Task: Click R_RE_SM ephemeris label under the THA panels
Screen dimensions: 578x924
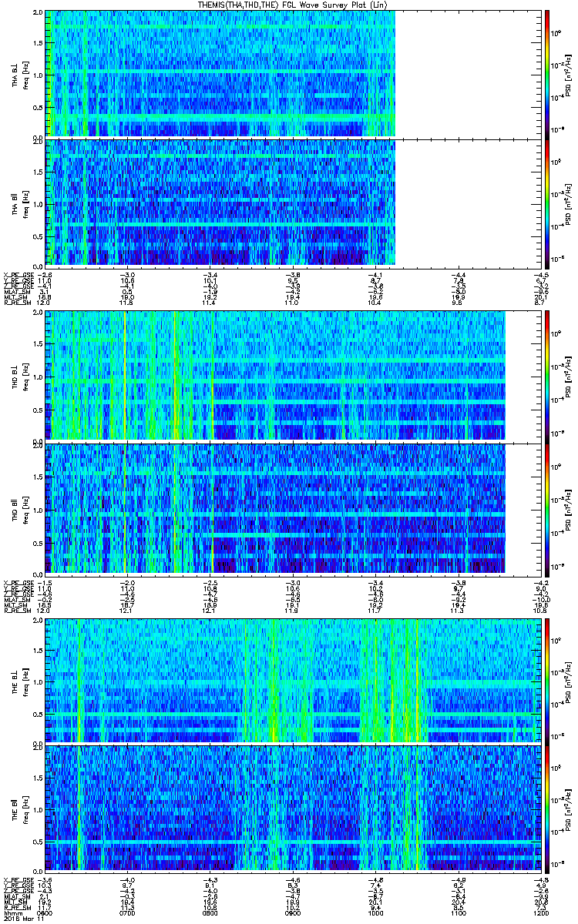Action: coord(18,304)
